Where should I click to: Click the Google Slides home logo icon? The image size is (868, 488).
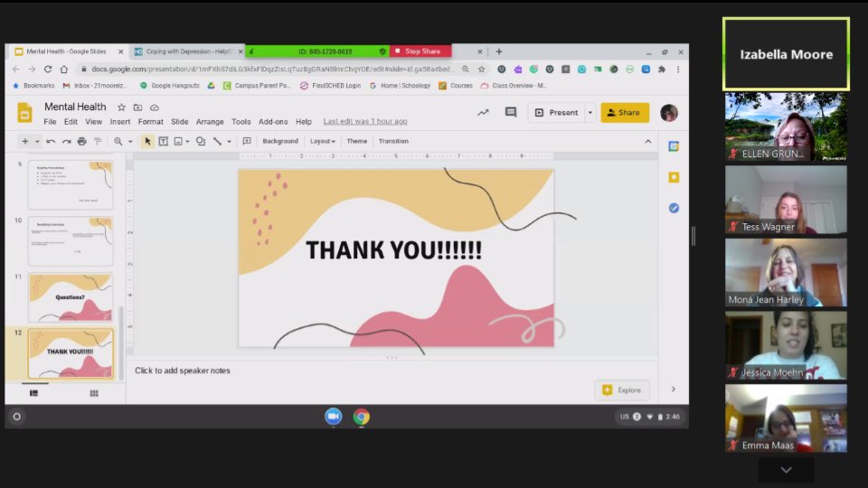[x=24, y=112]
